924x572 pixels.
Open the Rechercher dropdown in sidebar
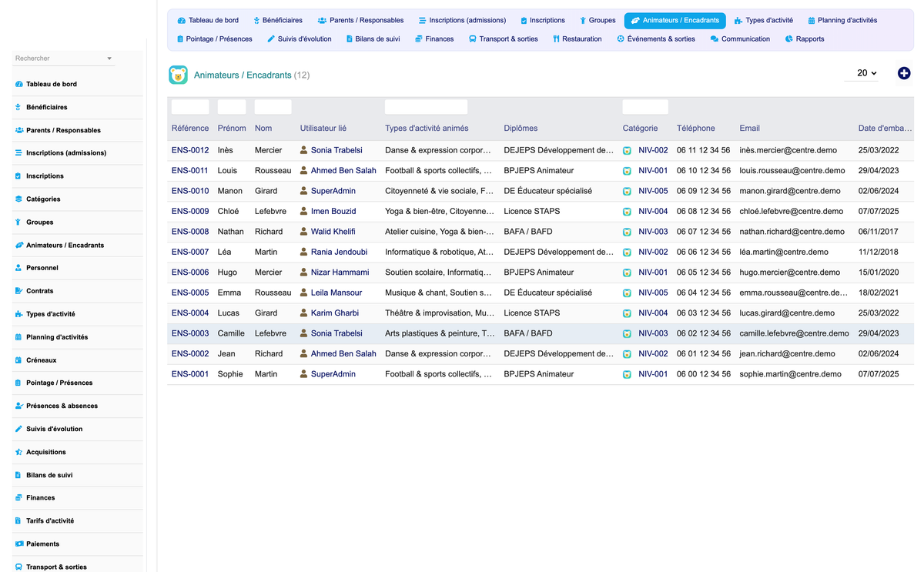(64, 59)
